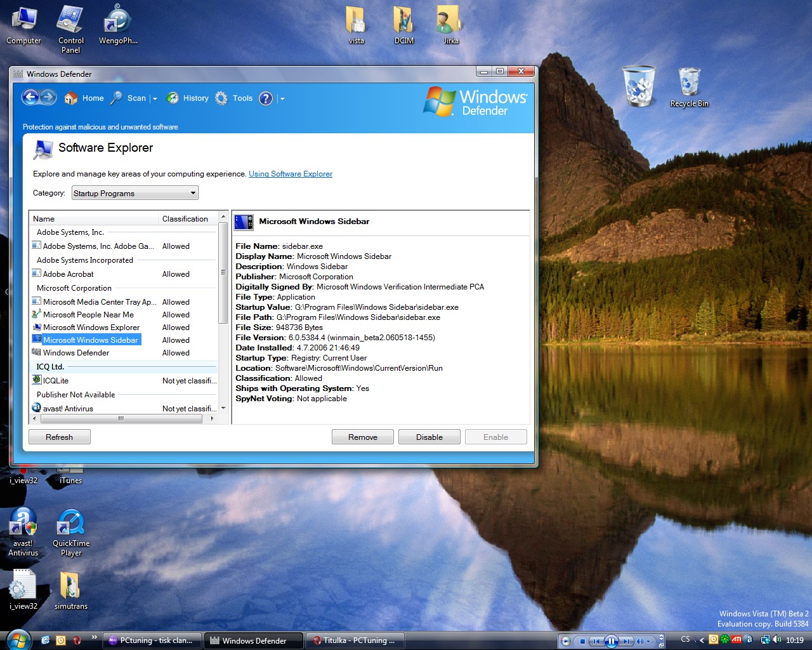The image size is (812, 650).
Task: Select Microsoft People Near Me entry
Action: coord(124,315)
